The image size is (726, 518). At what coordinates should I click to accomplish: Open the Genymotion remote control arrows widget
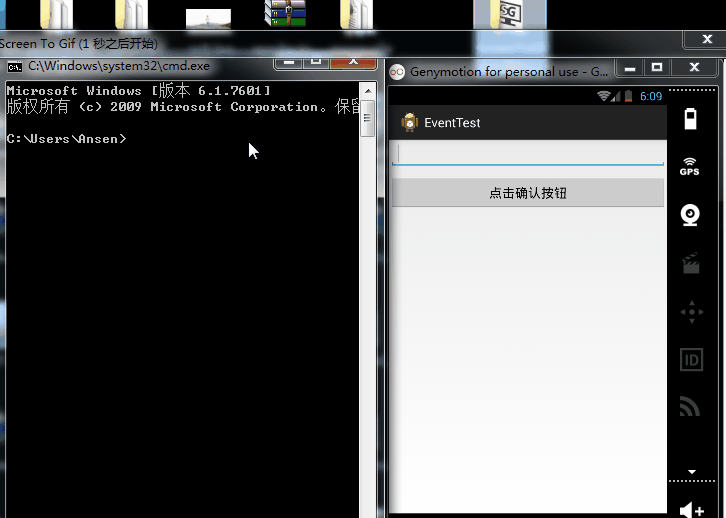pyautogui.click(x=692, y=312)
